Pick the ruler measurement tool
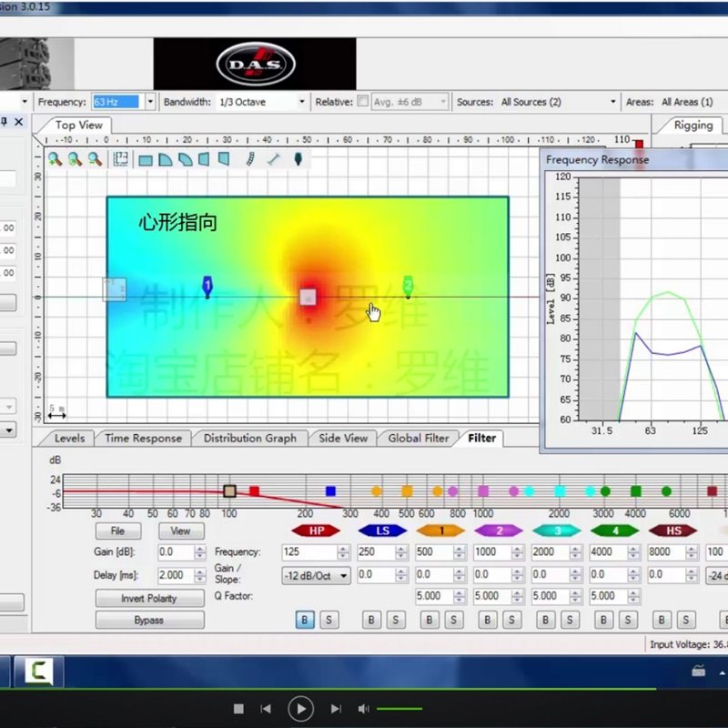Viewport: 728px width, 728px height. (273, 159)
